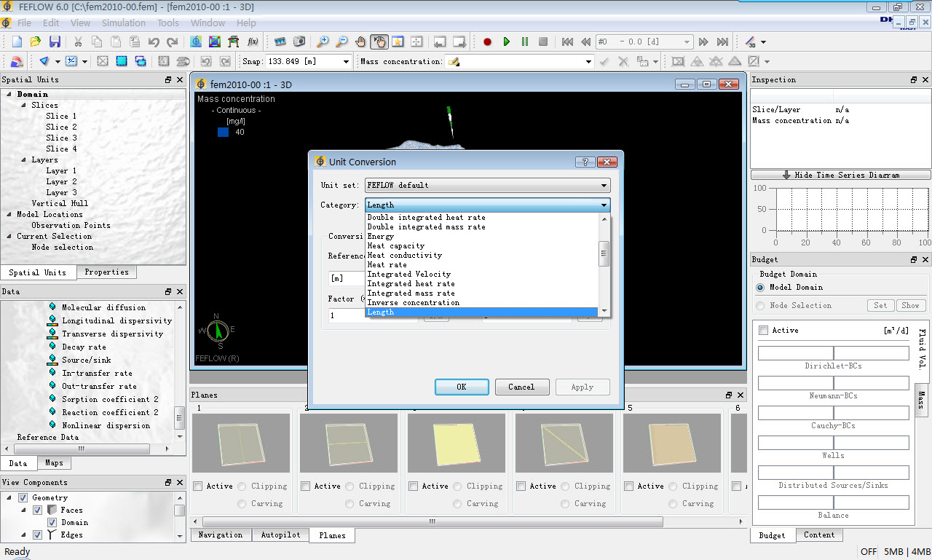
Task: Pause the simulation
Action: tap(524, 42)
